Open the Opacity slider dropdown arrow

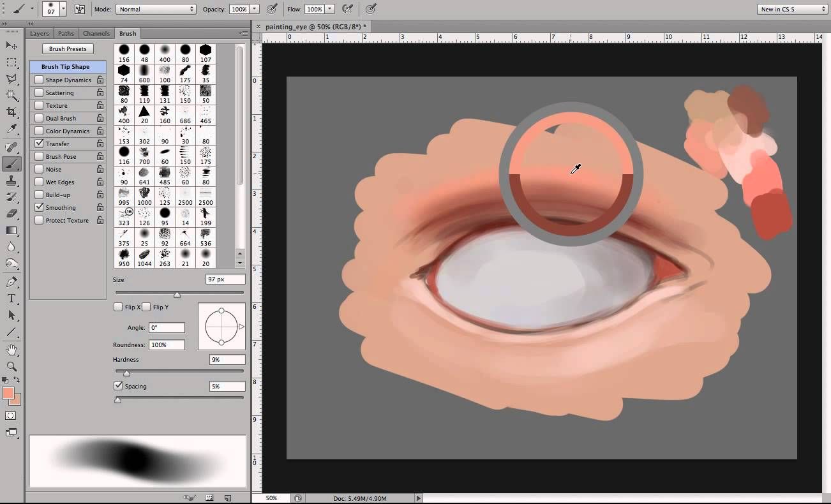tap(255, 9)
